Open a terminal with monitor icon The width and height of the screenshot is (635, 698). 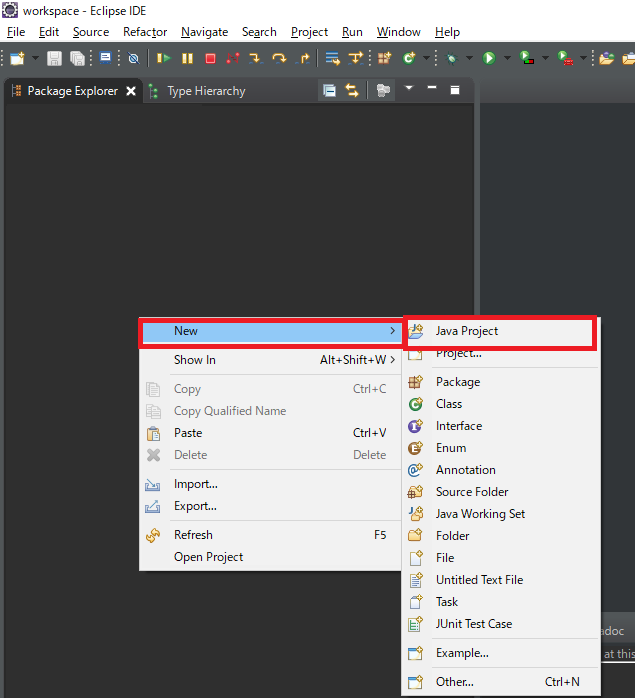click(105, 58)
